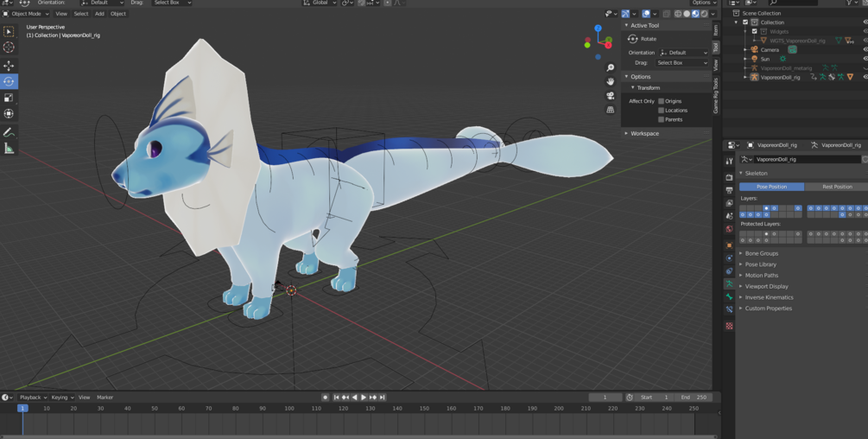Open Bone Constraints properties tab icon
This screenshot has height=439, width=868.
(729, 309)
